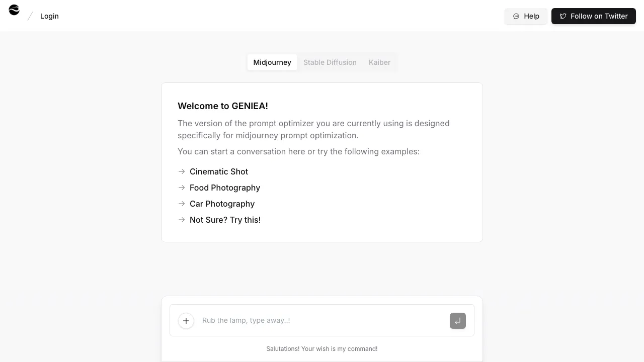Click the Twitter bird icon
The width and height of the screenshot is (644, 362).
tap(562, 16)
